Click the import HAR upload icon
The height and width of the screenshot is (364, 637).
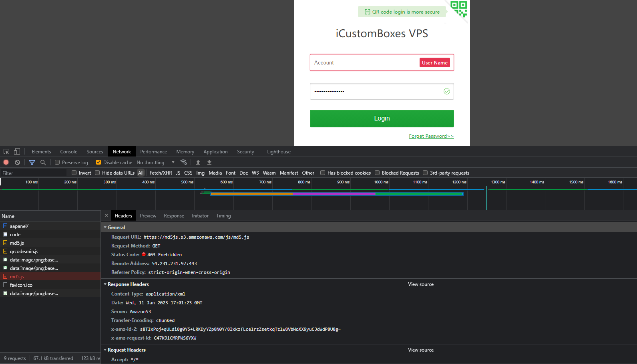coord(198,162)
